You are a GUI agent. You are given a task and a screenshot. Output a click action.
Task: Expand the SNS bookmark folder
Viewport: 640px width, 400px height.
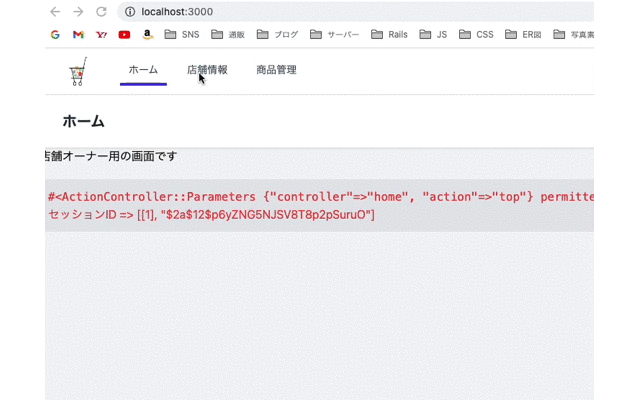(182, 34)
